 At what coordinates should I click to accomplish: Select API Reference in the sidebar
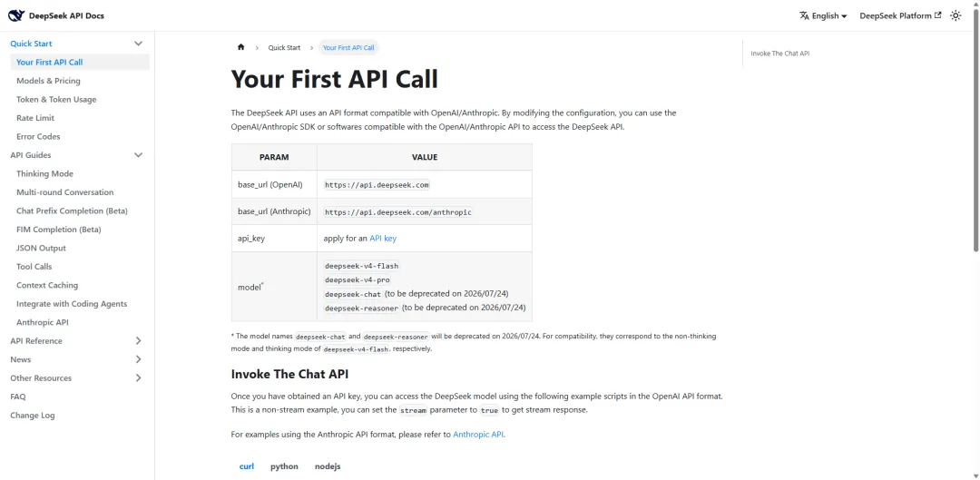pos(36,340)
